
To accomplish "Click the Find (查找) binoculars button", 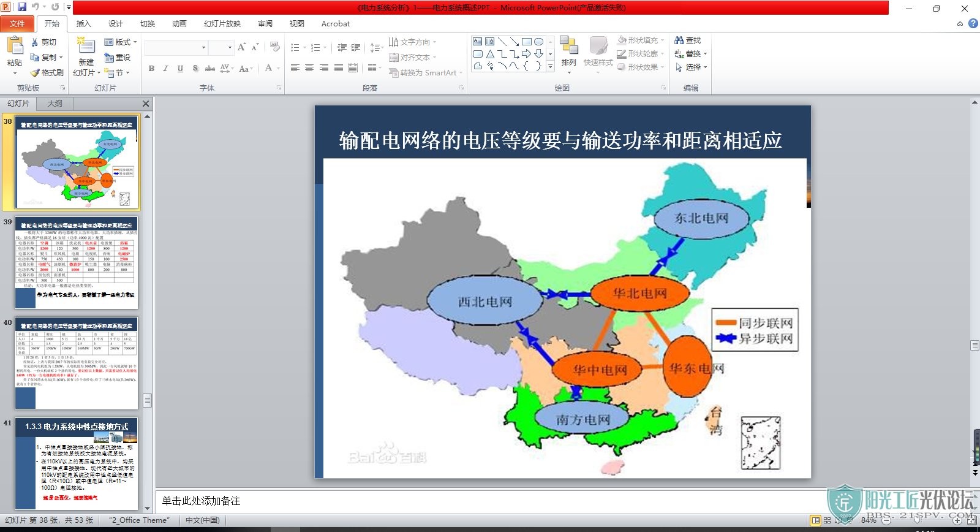I will [x=688, y=40].
